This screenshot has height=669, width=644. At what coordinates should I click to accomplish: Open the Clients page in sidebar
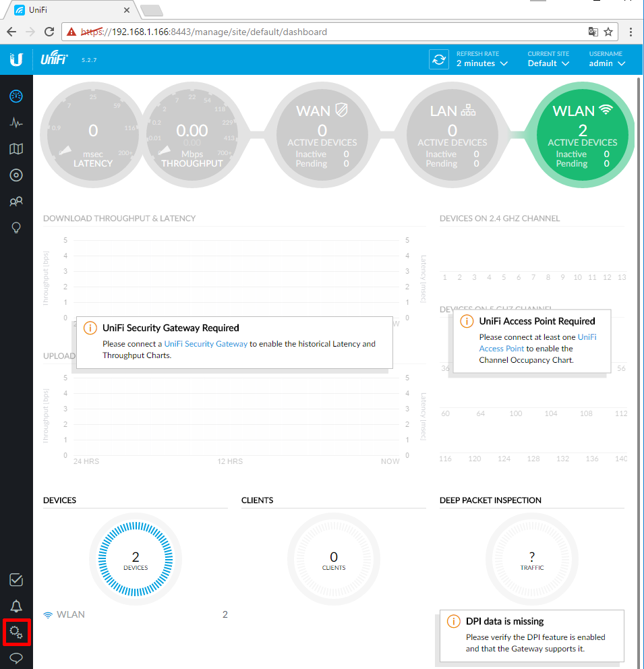(x=16, y=202)
